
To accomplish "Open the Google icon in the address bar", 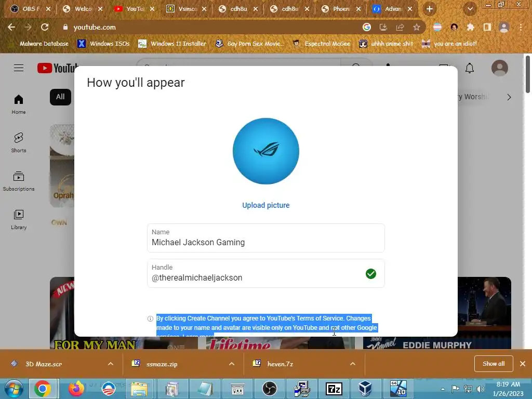I will click(367, 27).
